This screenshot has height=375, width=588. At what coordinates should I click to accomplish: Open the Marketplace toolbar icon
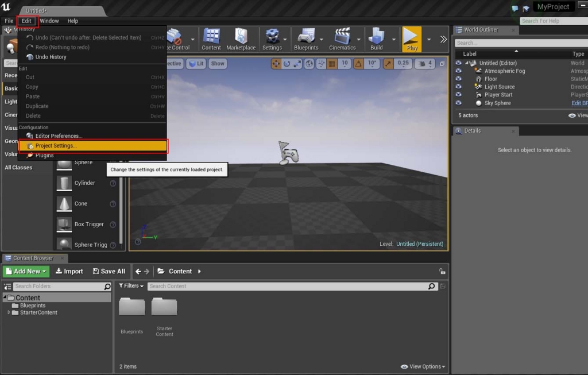coord(241,40)
